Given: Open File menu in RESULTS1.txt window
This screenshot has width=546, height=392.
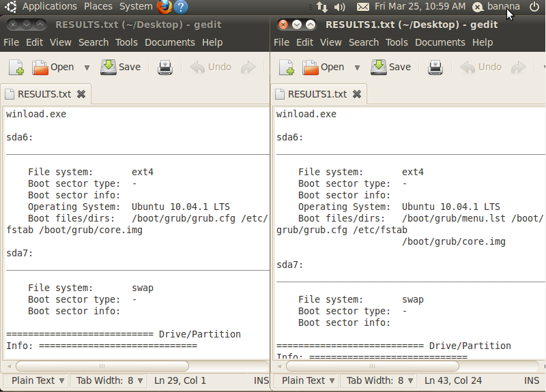Looking at the screenshot, I should pos(281,42).
